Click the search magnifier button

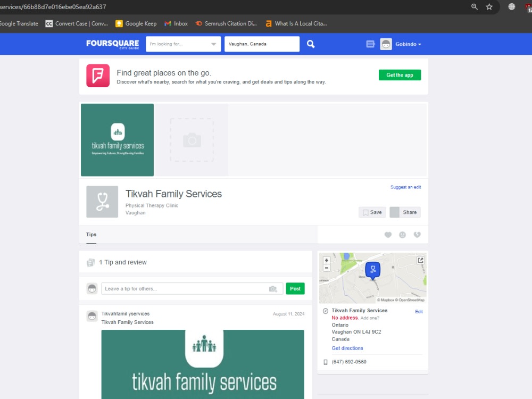point(311,44)
